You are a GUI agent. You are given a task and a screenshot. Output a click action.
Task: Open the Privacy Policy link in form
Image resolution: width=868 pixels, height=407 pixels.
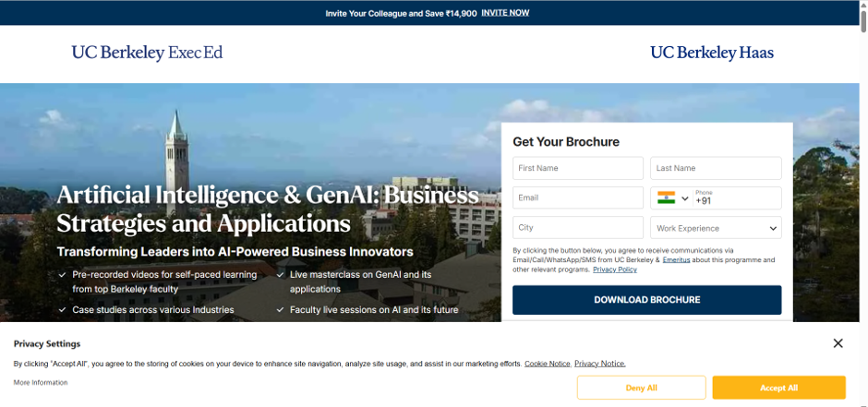(x=614, y=269)
